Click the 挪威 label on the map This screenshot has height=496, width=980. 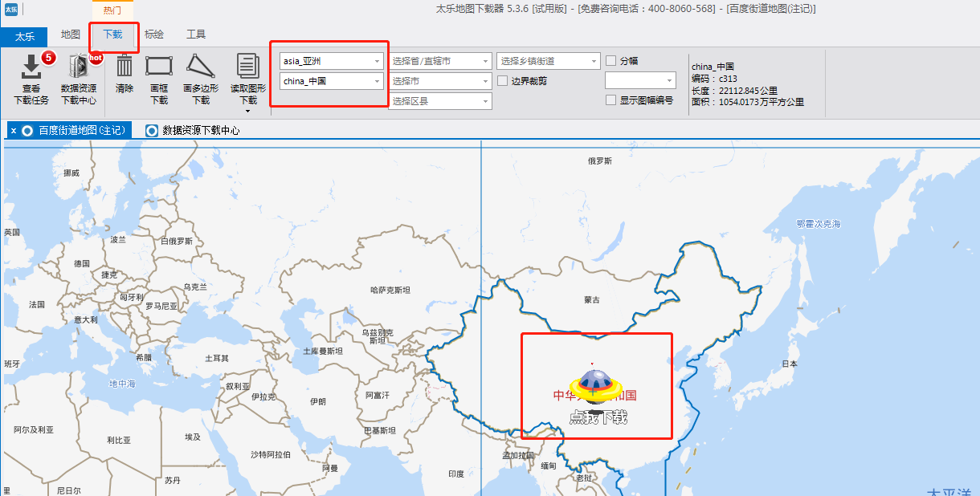[71, 173]
